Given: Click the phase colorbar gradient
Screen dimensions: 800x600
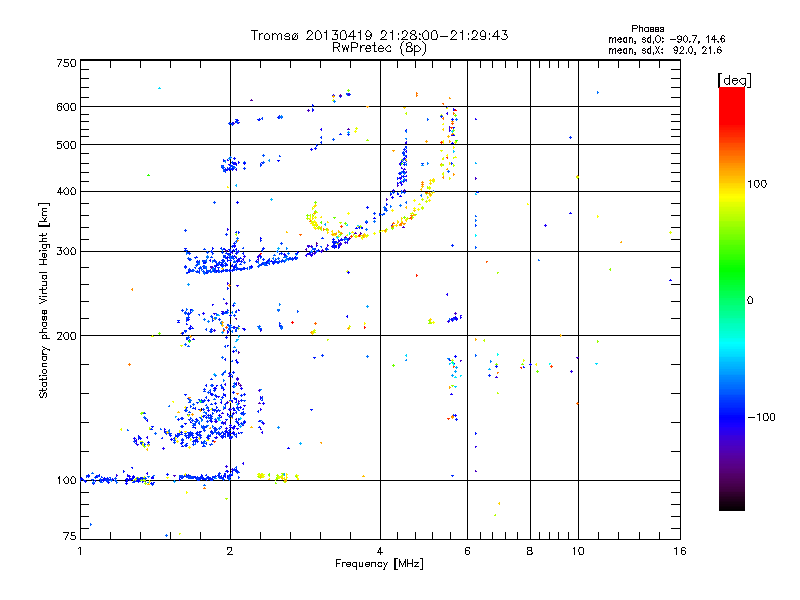Looking at the screenshot, I should (x=732, y=298).
